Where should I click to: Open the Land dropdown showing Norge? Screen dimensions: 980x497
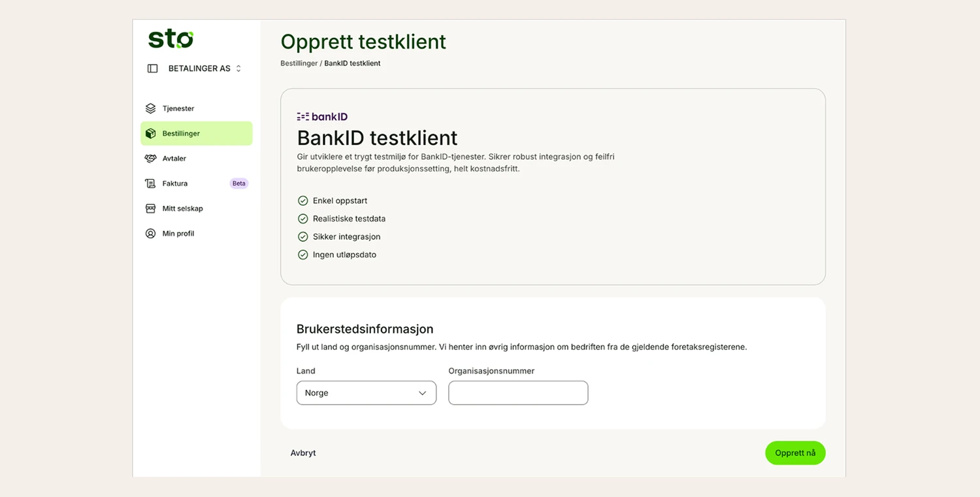tap(366, 393)
